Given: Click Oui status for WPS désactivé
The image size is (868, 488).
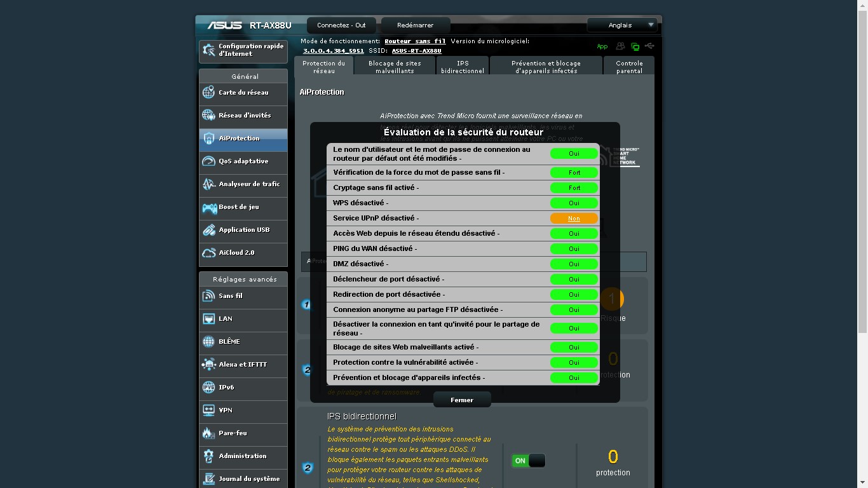Looking at the screenshot, I should [x=574, y=203].
